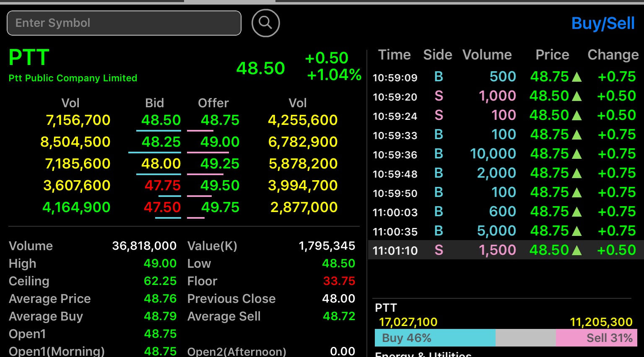Select the 10:59:50 trade row

[505, 192]
